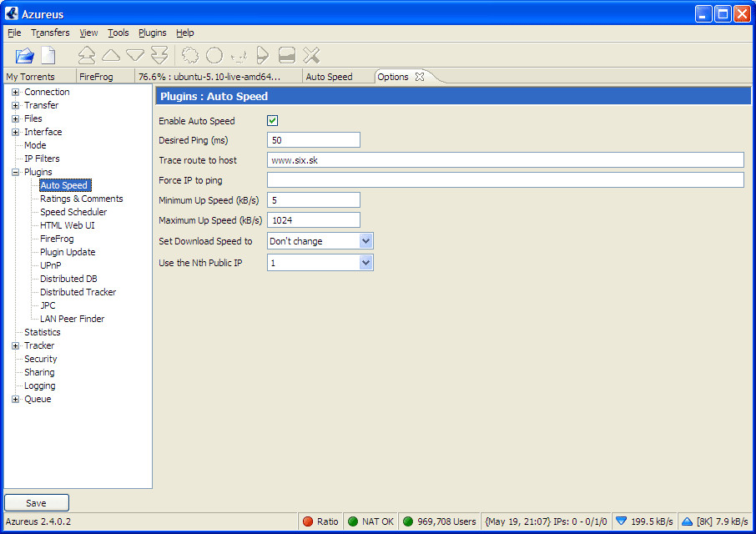
Task: Click the recycle arrows toolbar icon
Action: [x=239, y=56]
